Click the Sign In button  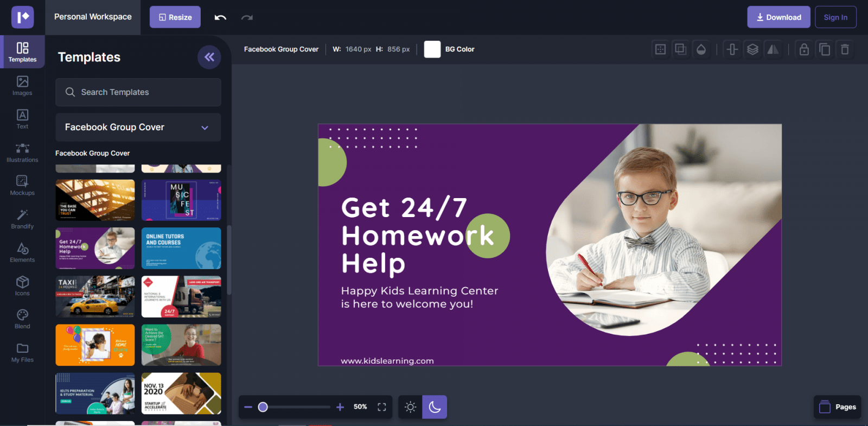click(835, 17)
